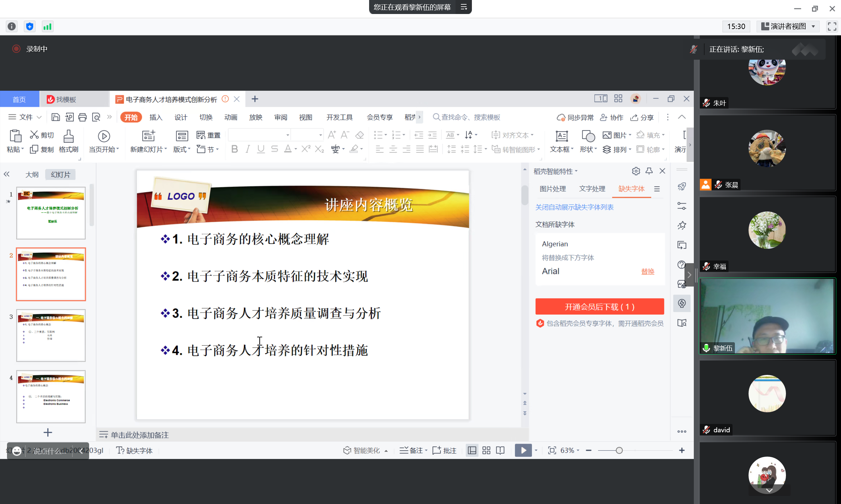Screen dimensions: 841x504
Task: Click the meeting info icon
Action: [12, 26]
